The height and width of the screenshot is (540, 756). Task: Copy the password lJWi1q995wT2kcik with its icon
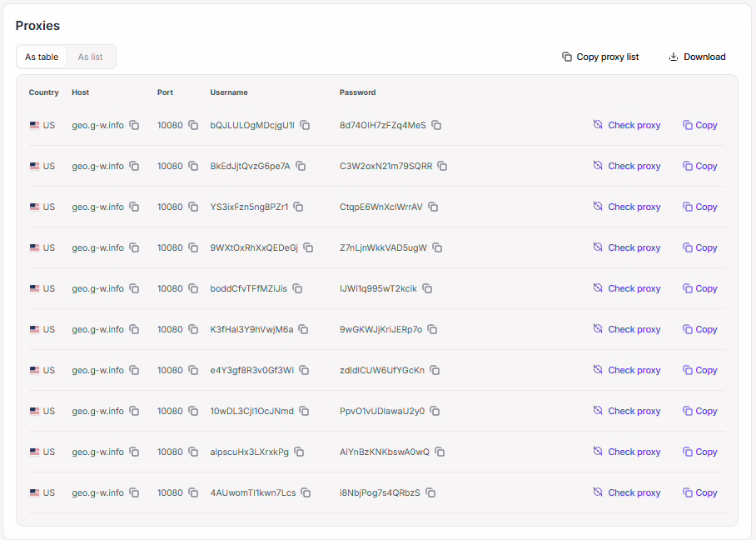pos(427,288)
